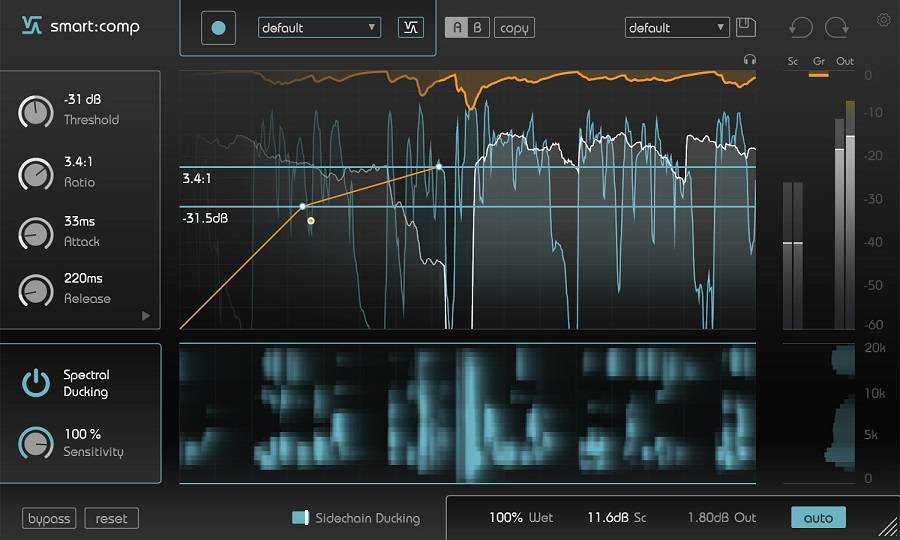This screenshot has height=540, width=900.
Task: Switch to the Sc meter tab
Action: pos(793,62)
